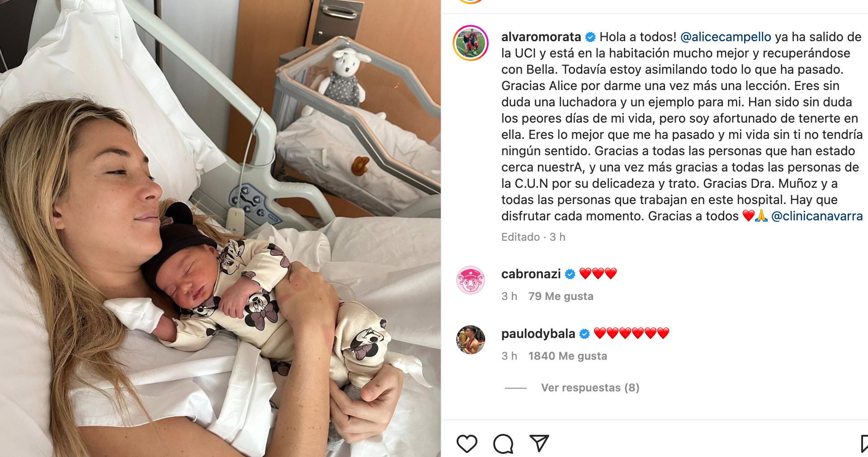This screenshot has width=868, height=457.
Task: Share the post via paper plane icon
Action: (539, 443)
